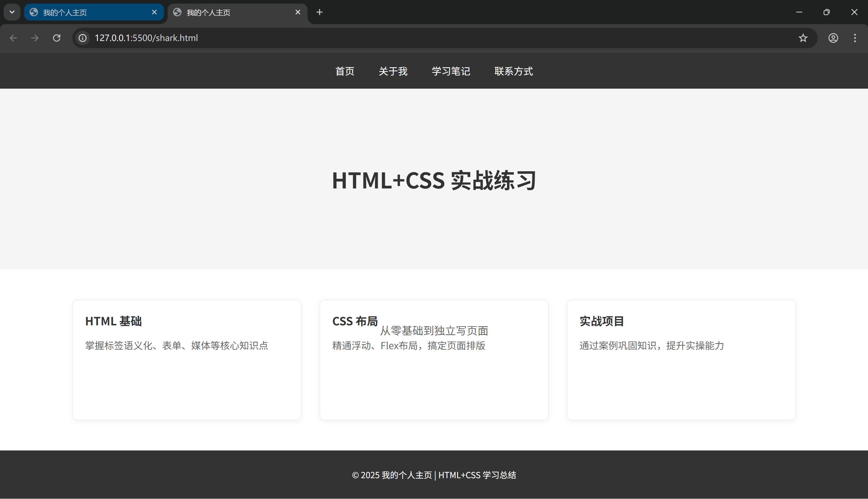Select the CSS 布局 card title
This screenshot has height=499, width=868.
click(355, 321)
